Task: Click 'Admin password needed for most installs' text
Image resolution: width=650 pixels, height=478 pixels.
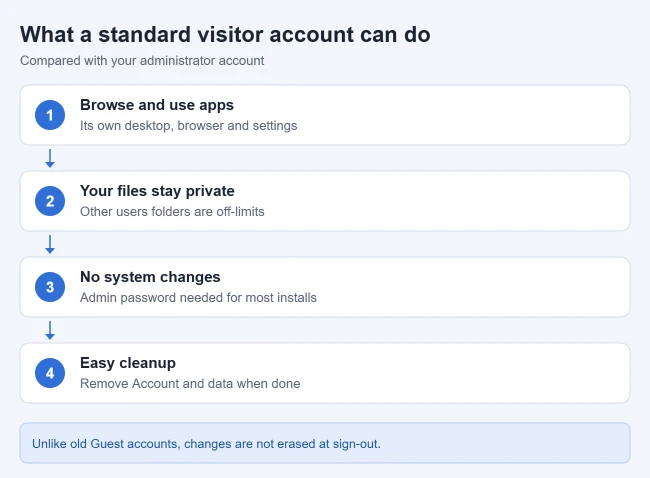Action: (x=198, y=298)
